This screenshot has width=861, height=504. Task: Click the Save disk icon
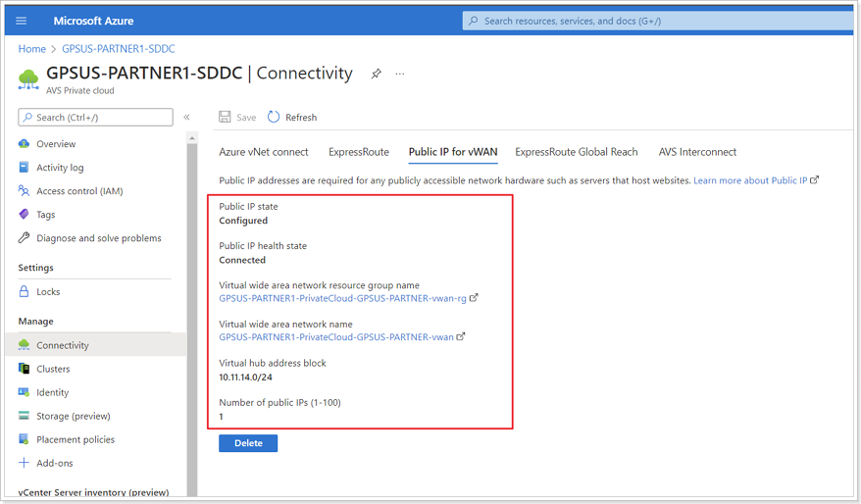tap(225, 117)
